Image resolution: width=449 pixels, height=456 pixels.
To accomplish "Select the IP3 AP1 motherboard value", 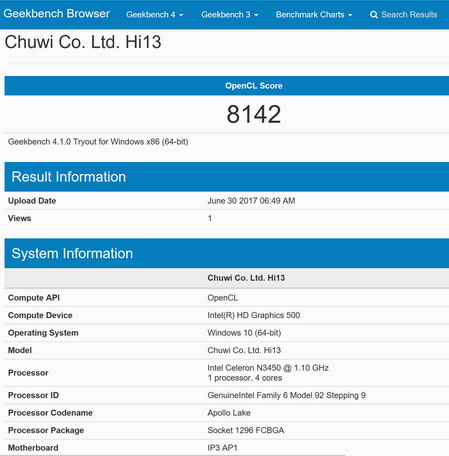I will tap(222, 448).
